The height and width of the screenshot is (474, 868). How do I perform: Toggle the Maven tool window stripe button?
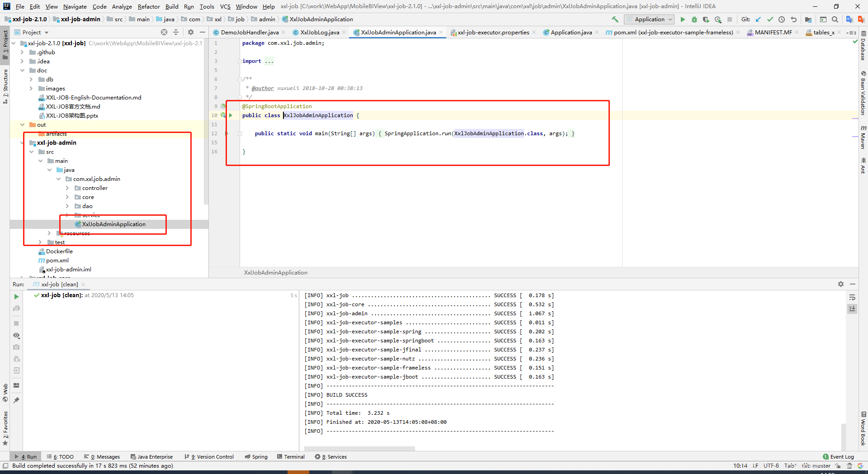point(863,137)
